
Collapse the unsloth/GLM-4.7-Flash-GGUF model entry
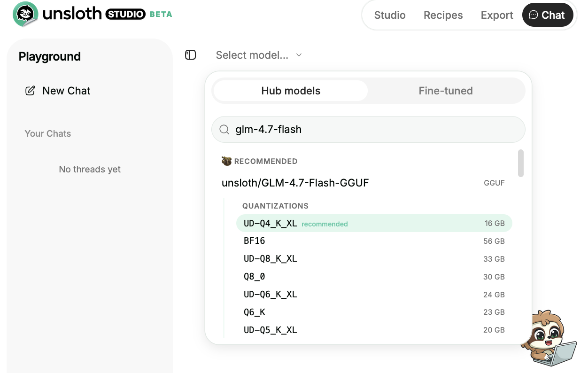(295, 183)
